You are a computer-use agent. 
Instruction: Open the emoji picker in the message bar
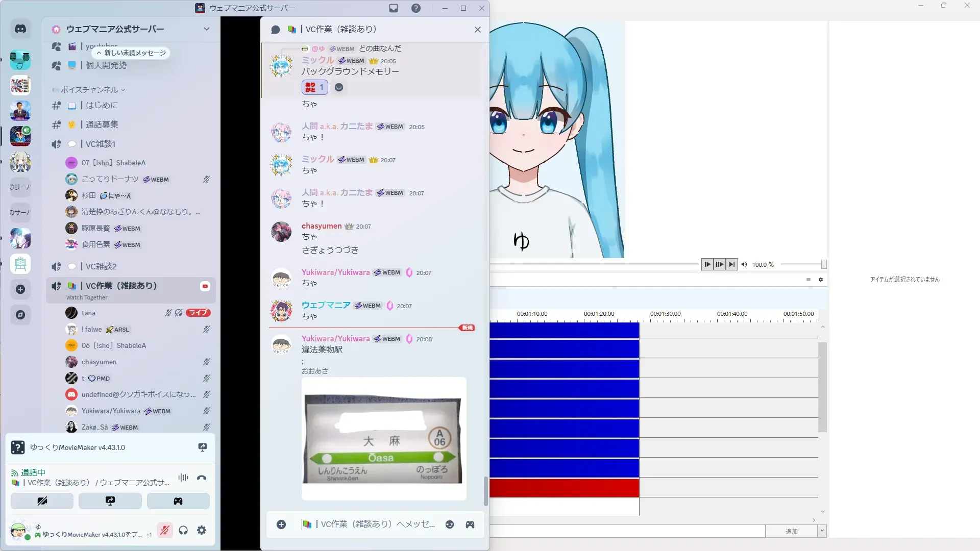pyautogui.click(x=450, y=524)
